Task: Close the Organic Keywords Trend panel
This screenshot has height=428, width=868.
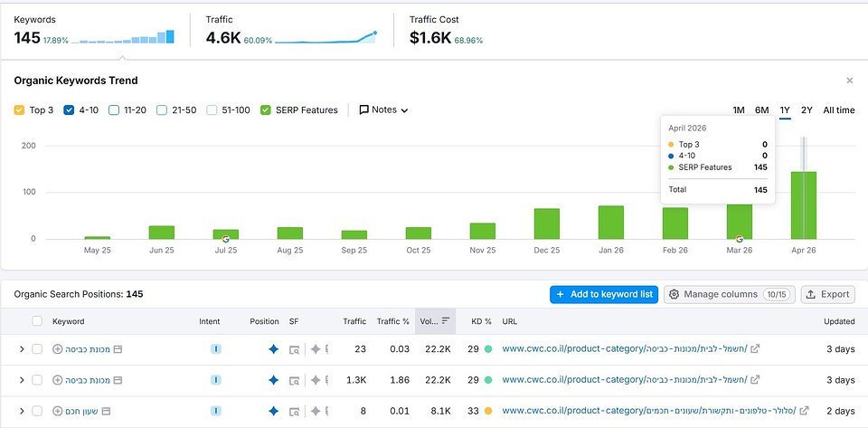Action: [849, 81]
